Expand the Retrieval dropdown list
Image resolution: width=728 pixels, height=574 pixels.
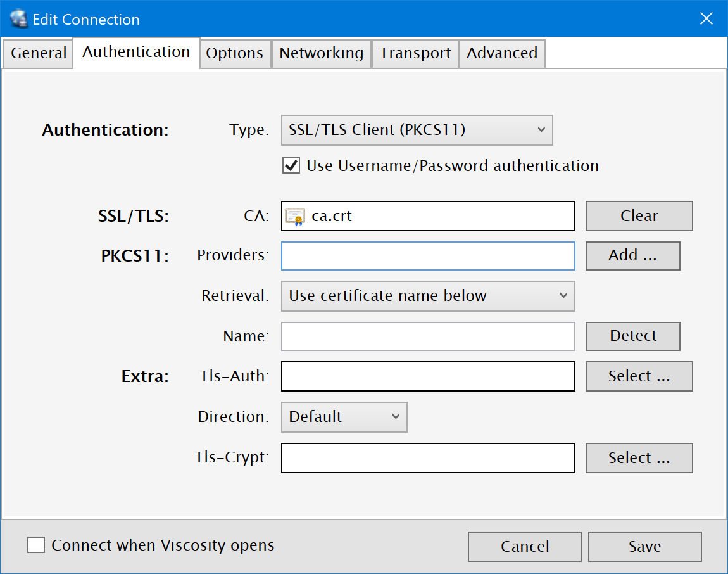coord(427,296)
